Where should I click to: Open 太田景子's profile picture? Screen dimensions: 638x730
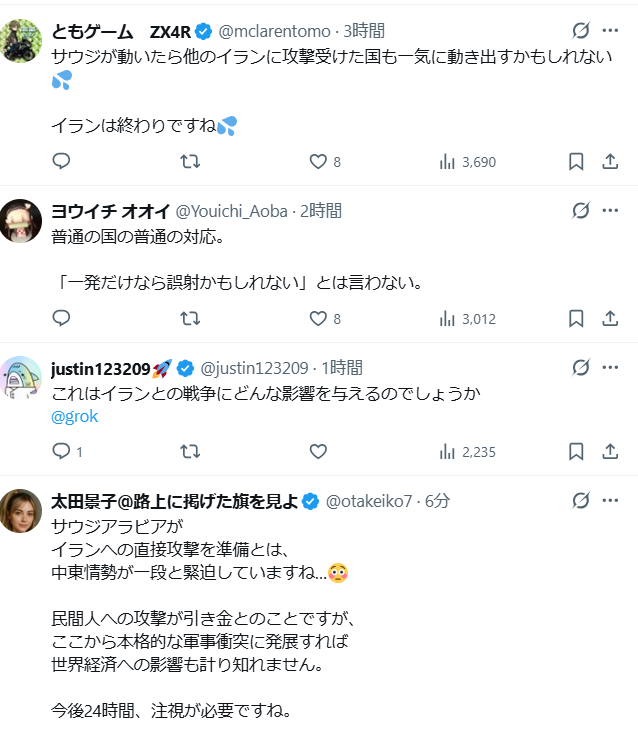pyautogui.click(x=21, y=510)
